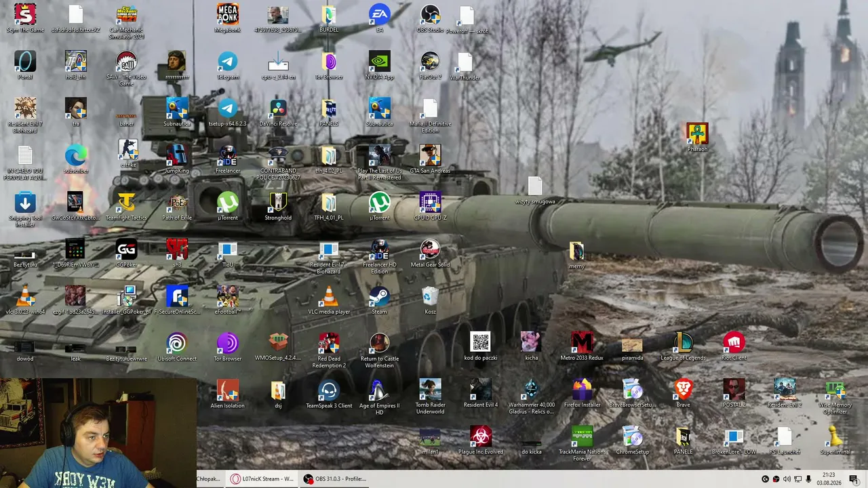Open the Sejm The Game desktop shortcut
Image resolution: width=868 pixels, height=488 pixels.
point(25,14)
